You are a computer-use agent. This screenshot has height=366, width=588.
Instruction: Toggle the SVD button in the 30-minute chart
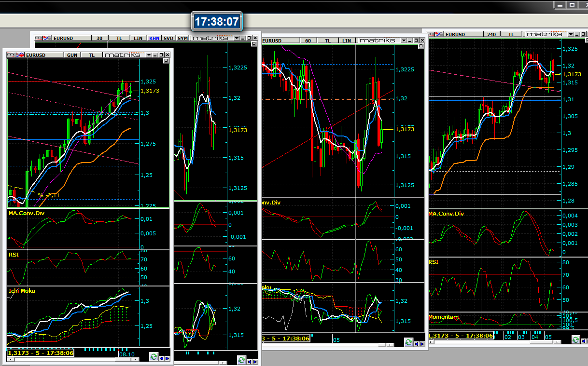[168, 38]
